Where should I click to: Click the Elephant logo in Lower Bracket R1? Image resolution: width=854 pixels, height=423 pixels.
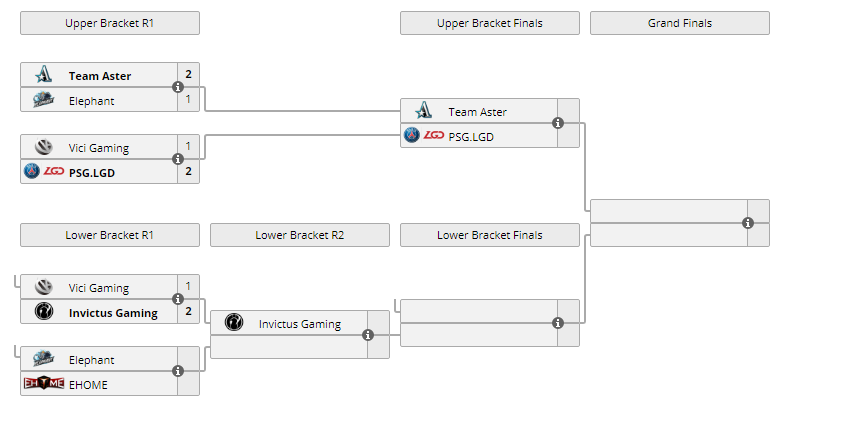click(x=43, y=359)
